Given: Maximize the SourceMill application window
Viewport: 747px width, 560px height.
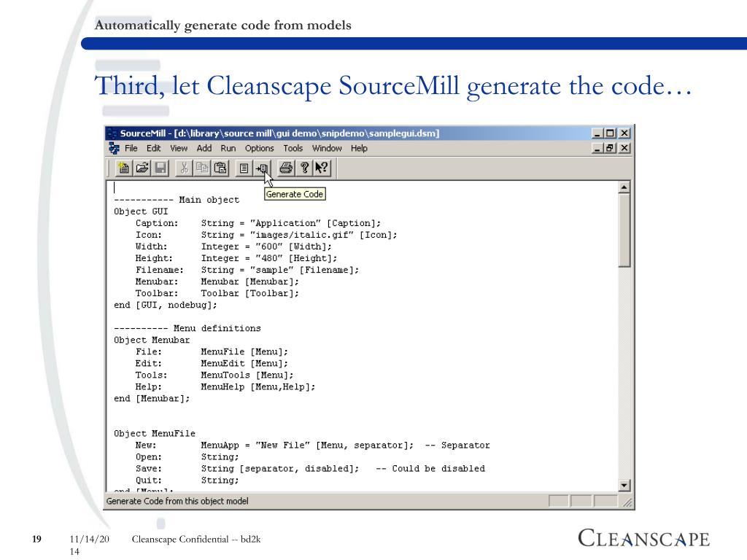Looking at the screenshot, I should (610, 133).
